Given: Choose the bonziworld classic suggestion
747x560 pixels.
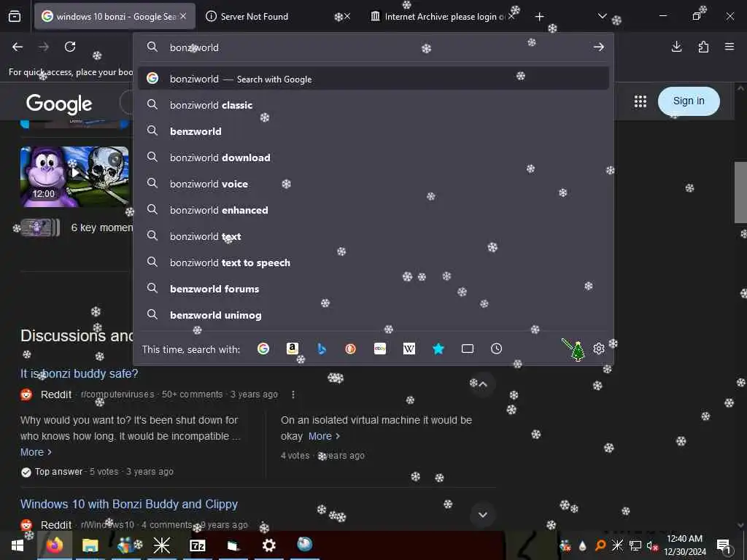Looking at the screenshot, I should pyautogui.click(x=373, y=105).
